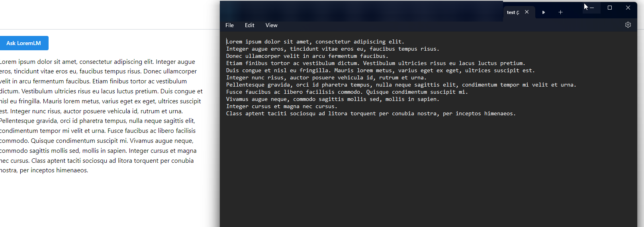Maximize the Notepad window

[609, 8]
